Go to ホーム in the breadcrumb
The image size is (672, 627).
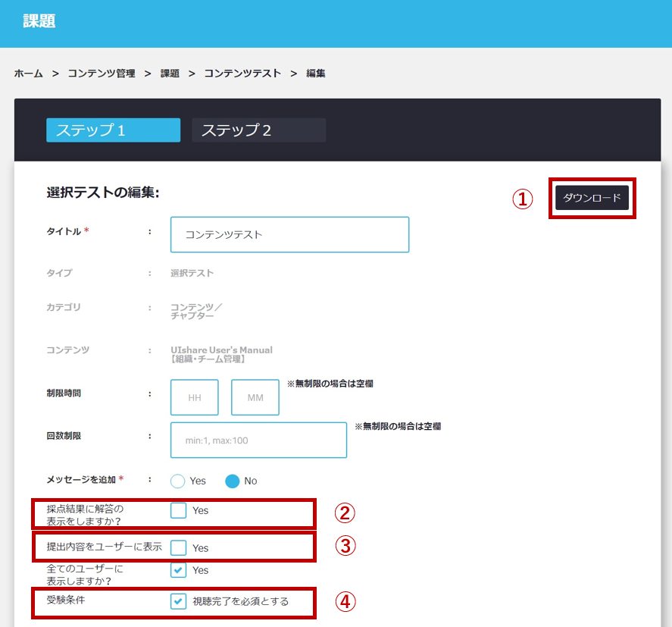[x=29, y=74]
